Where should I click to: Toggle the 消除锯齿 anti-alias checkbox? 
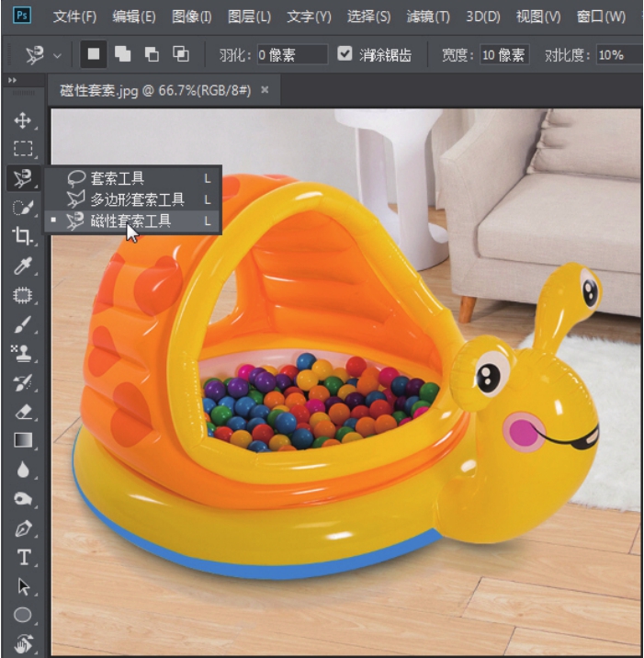pyautogui.click(x=345, y=53)
